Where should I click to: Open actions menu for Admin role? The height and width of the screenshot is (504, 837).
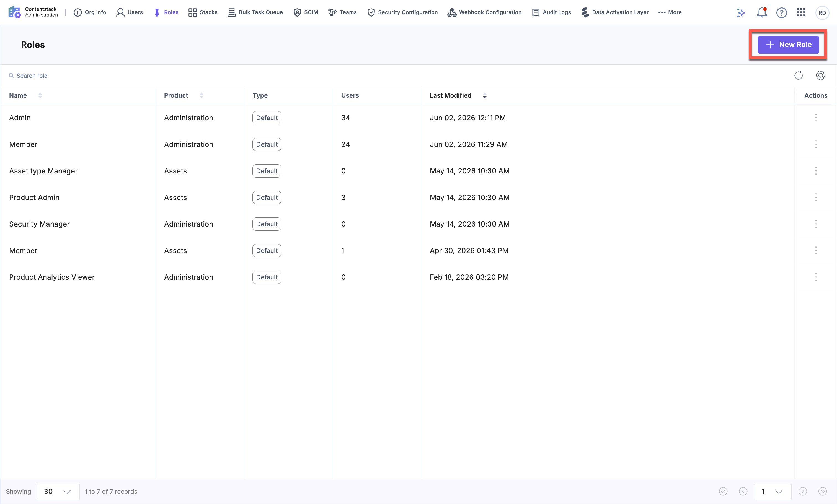pos(816,118)
